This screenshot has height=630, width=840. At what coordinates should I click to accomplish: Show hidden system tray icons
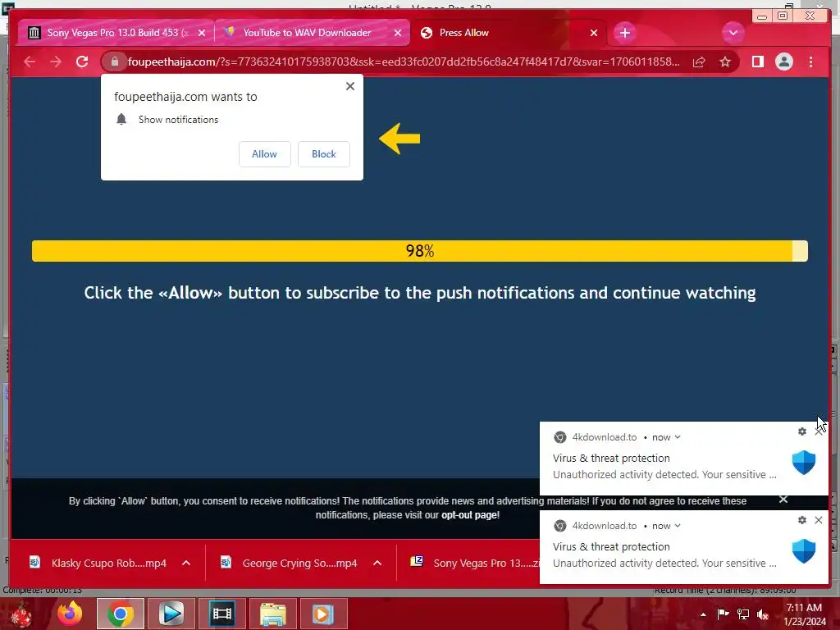(703, 614)
